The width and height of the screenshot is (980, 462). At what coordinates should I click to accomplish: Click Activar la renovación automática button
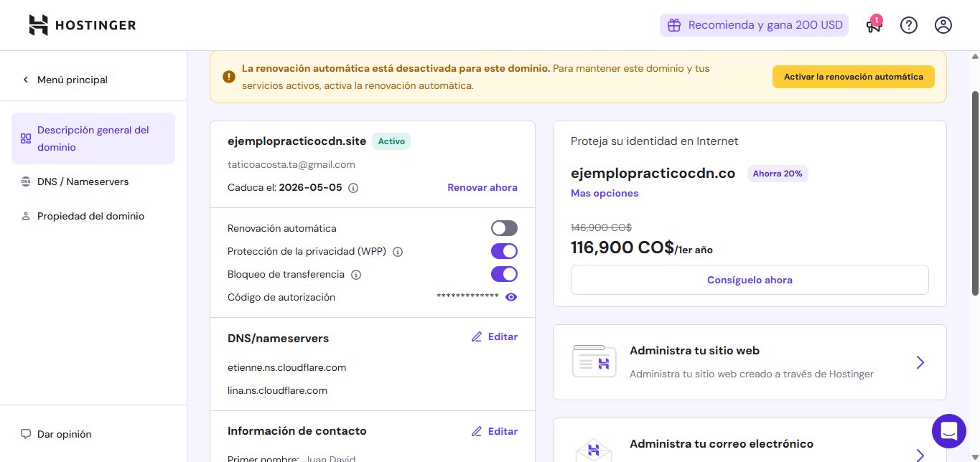[854, 77]
